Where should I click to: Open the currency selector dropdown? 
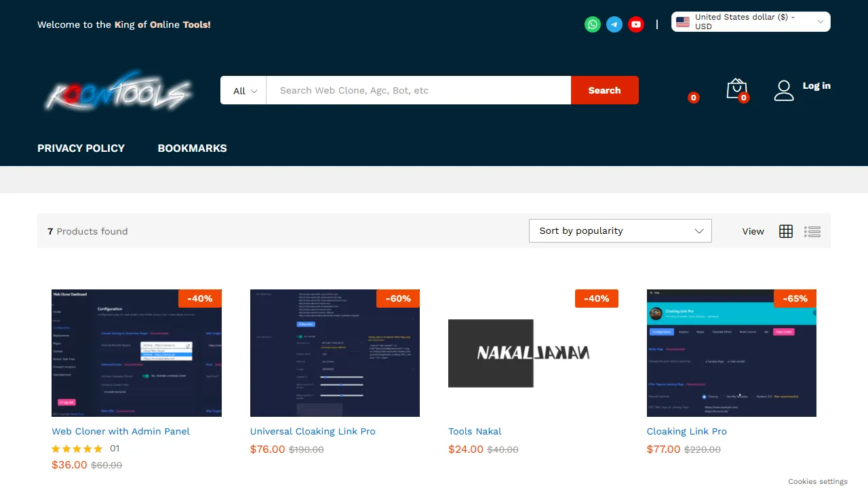(750, 21)
